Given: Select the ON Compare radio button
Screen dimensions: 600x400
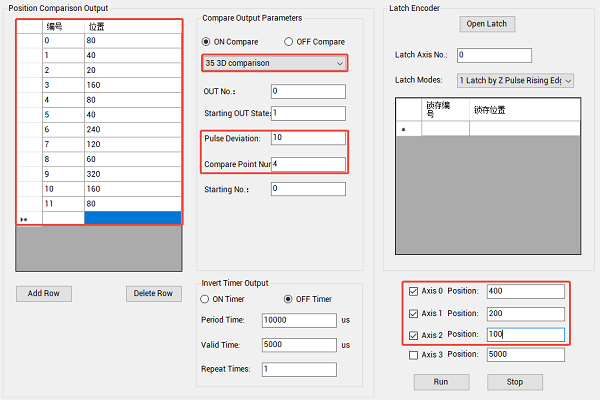Looking at the screenshot, I should [x=207, y=41].
